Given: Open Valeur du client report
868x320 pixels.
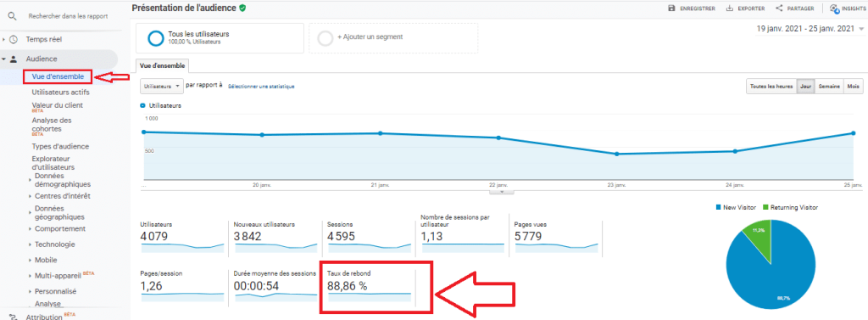Looking at the screenshot, I should tap(58, 105).
